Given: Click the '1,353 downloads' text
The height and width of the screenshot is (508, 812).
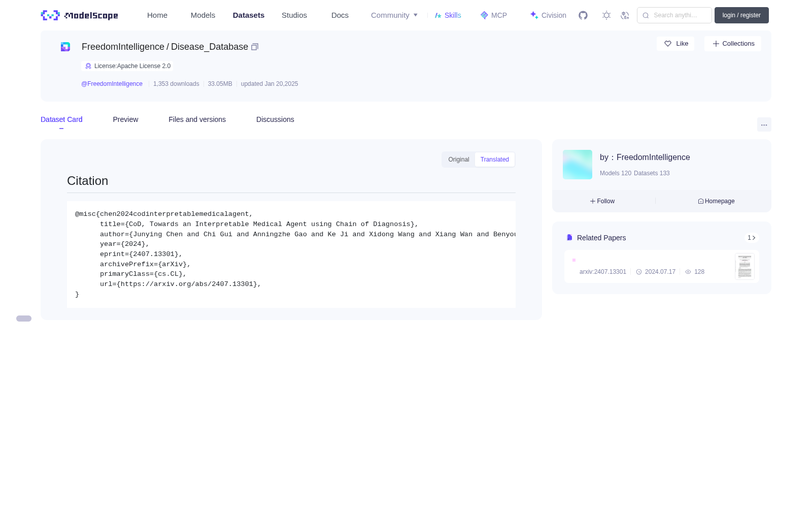Looking at the screenshot, I should coord(176,84).
